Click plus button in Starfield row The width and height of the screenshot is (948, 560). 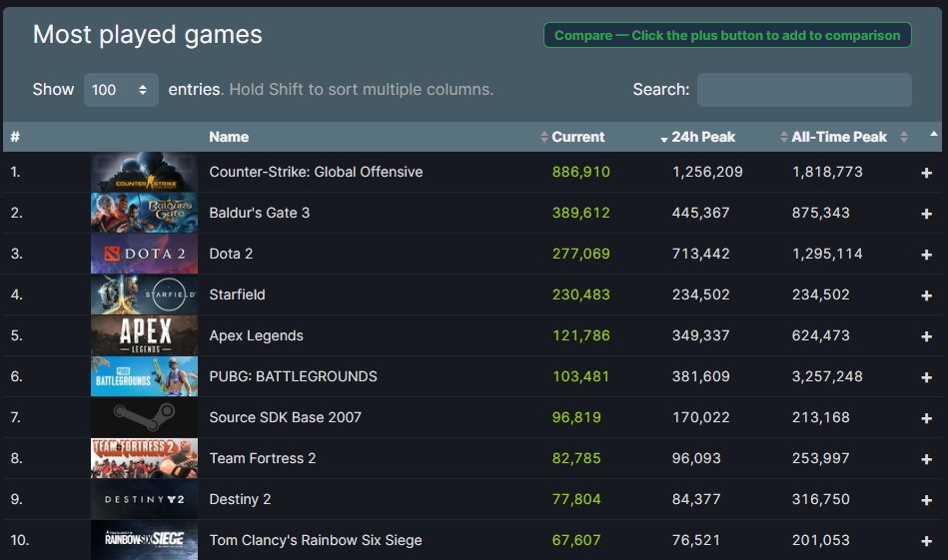coord(926,295)
